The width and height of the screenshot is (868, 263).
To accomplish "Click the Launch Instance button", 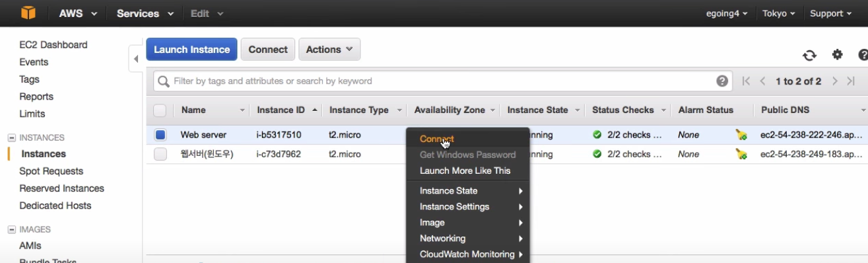I will click(191, 50).
